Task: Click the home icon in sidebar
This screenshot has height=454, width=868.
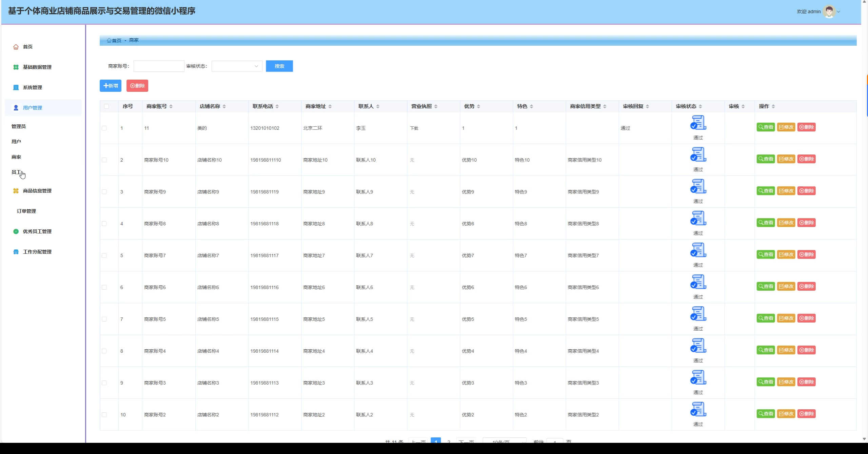Action: [16, 47]
